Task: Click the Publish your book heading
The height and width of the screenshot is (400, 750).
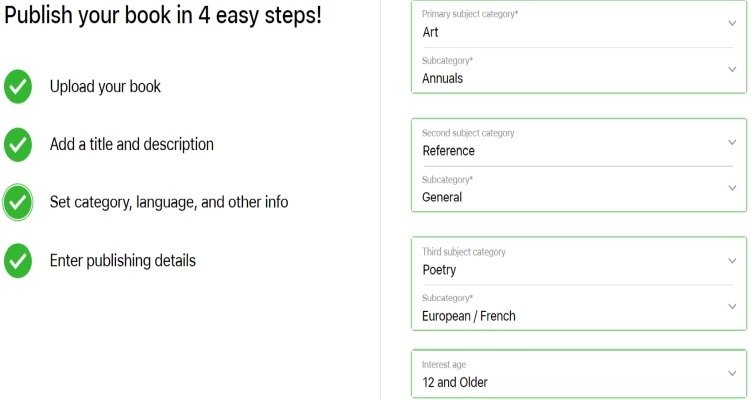Action: (163, 16)
